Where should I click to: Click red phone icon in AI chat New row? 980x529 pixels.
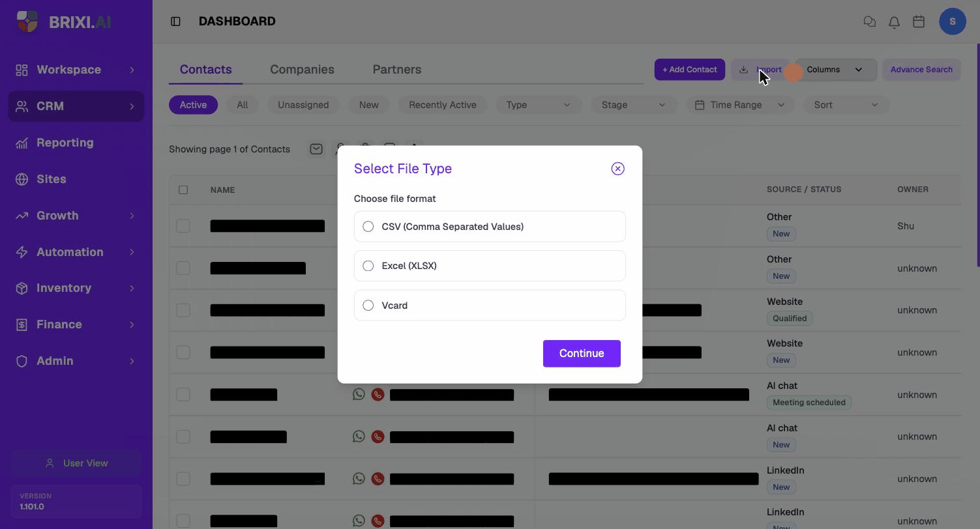(x=378, y=437)
